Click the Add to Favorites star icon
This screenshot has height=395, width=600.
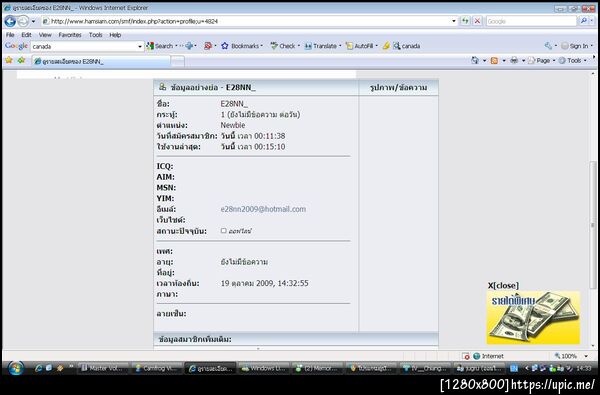[21, 60]
